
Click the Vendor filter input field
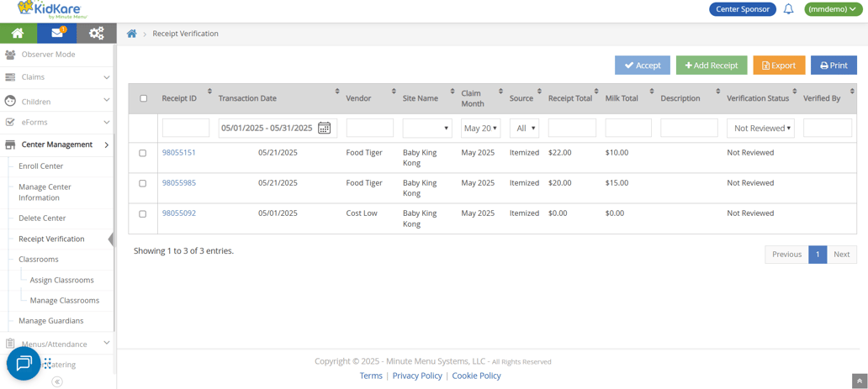click(369, 129)
